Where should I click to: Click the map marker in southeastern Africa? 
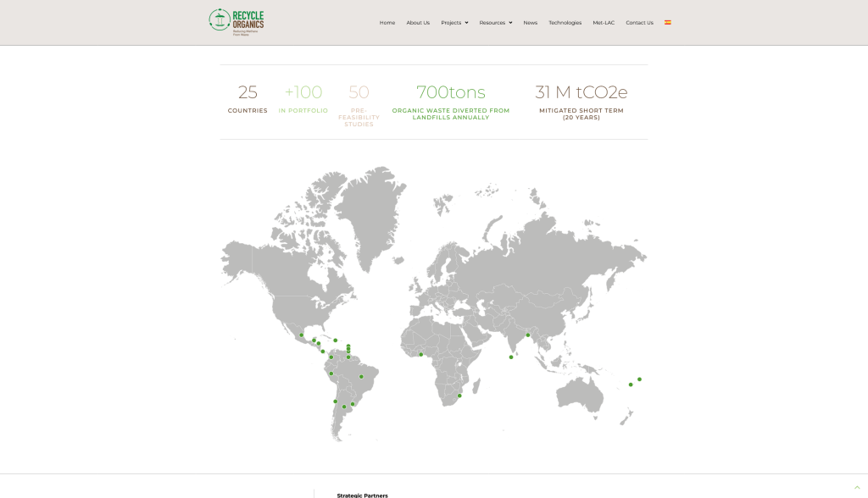[459, 396]
